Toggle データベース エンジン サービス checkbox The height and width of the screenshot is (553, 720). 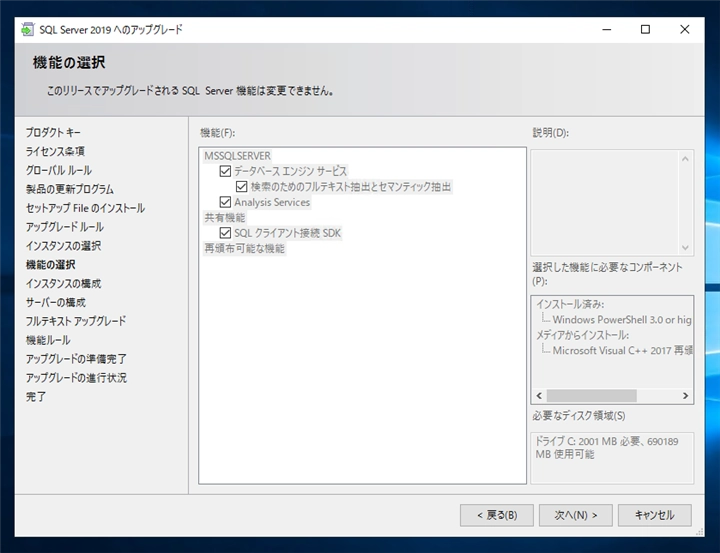(x=225, y=171)
